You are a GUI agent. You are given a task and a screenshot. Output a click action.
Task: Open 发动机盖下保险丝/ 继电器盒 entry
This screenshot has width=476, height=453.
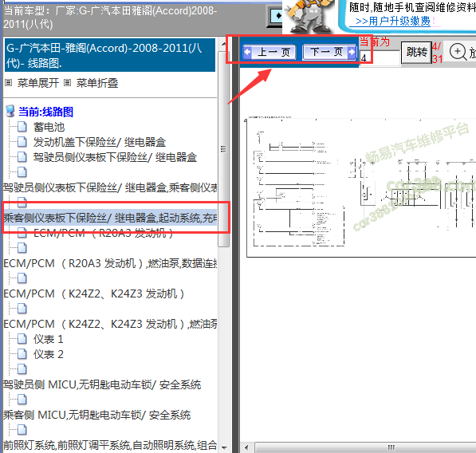[x=100, y=142]
